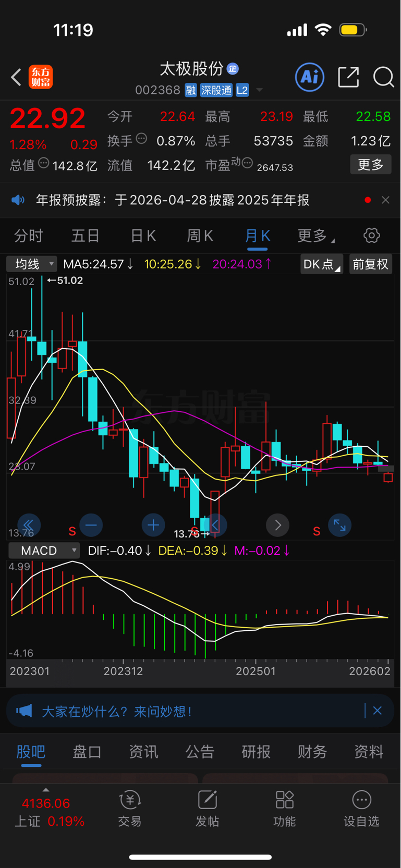This screenshot has height=868, width=401.
Task: Open the search magnifier icon
Action: [383, 77]
